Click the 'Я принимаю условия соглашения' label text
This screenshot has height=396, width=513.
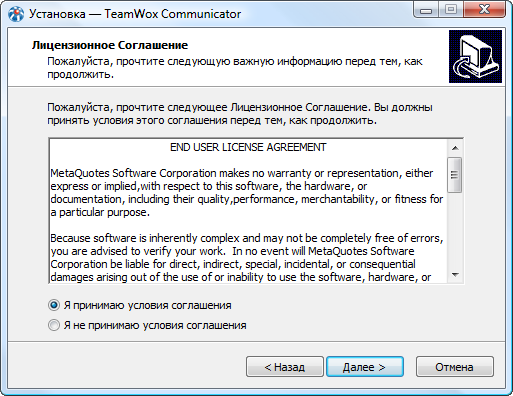pos(147,305)
